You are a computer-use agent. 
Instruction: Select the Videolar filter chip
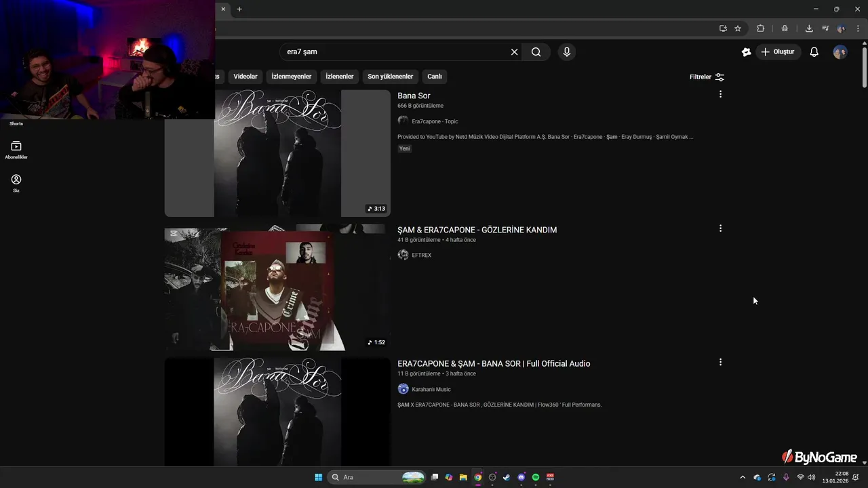[245, 77]
